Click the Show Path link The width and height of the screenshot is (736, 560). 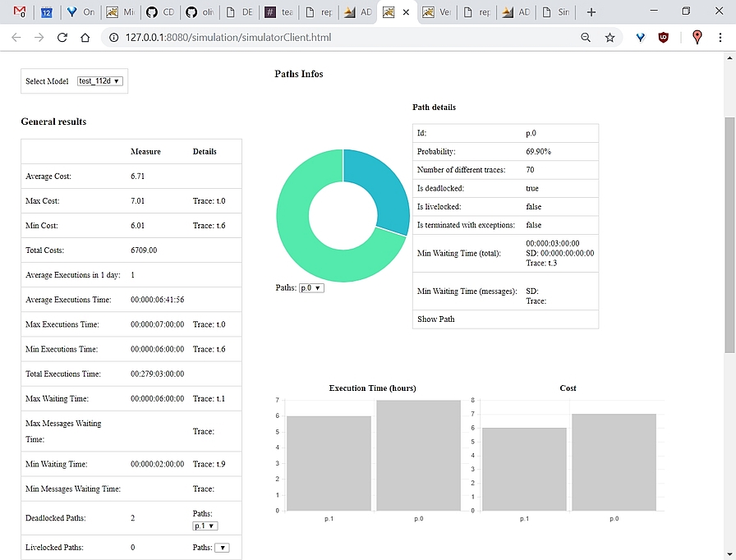click(x=436, y=319)
